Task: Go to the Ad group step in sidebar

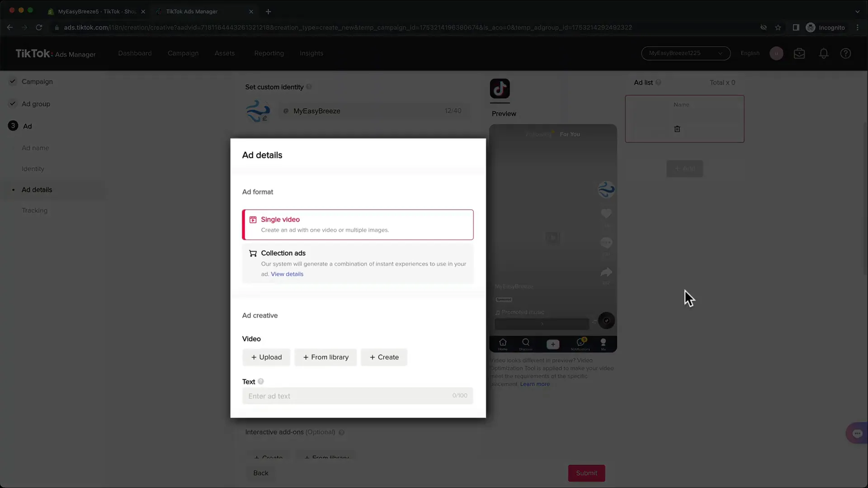Action: click(36, 104)
